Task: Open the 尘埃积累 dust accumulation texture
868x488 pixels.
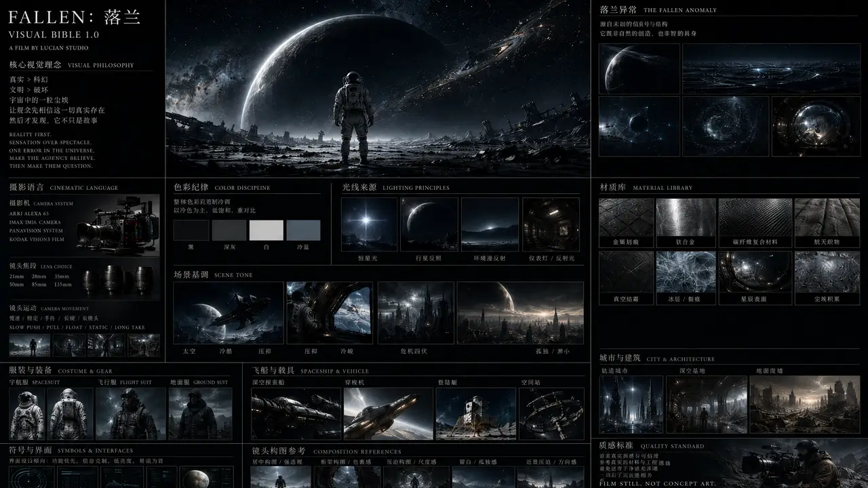Action: [x=827, y=272]
